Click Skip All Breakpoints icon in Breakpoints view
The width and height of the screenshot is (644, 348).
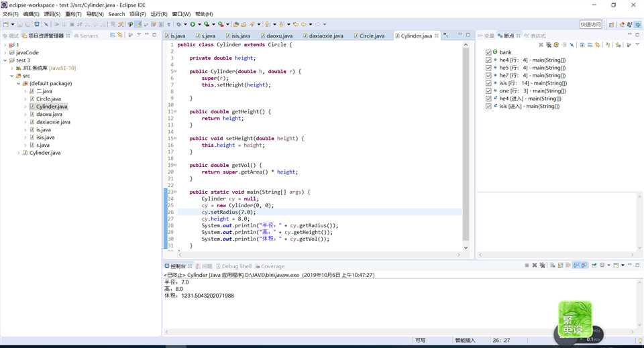click(572, 45)
